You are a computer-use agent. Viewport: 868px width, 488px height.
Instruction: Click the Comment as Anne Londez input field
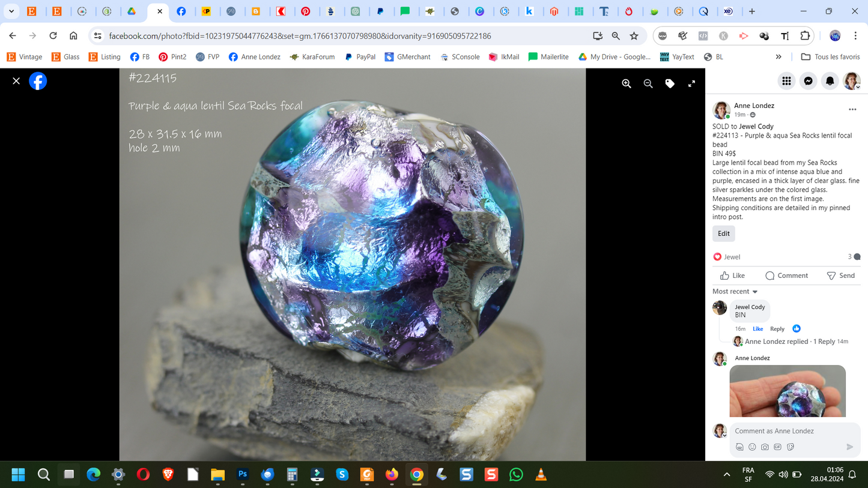[x=794, y=431]
